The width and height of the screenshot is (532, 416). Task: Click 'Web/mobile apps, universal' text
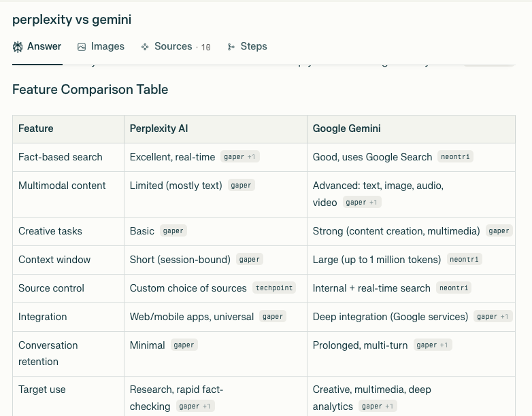tap(192, 317)
